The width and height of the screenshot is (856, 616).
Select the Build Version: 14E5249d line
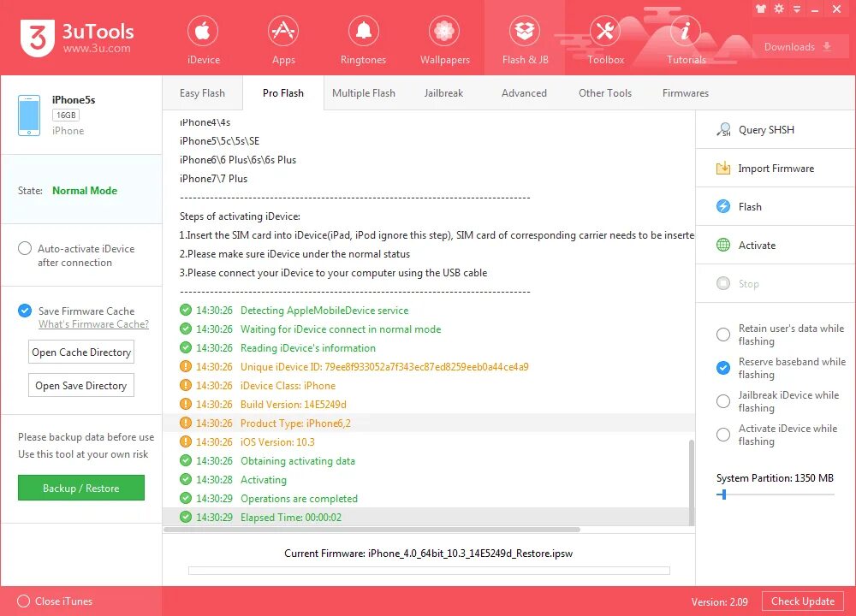point(429,405)
